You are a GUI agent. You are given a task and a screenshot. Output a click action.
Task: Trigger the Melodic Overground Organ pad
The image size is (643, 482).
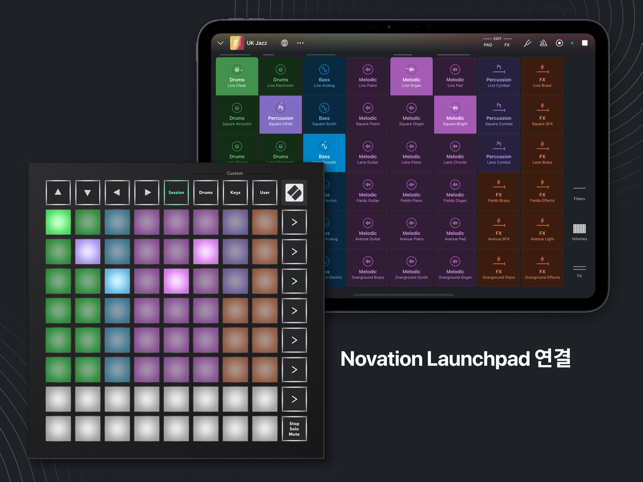[x=455, y=268]
